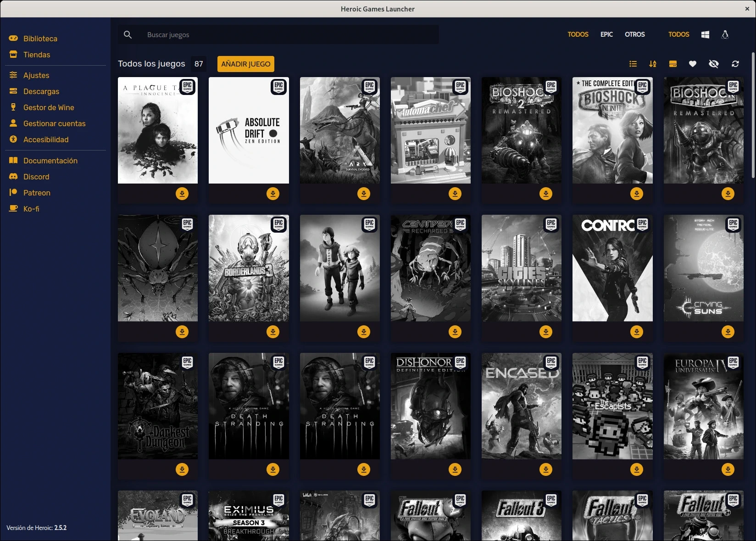Switch to the OTROS filter
The width and height of the screenshot is (756, 541).
coord(635,34)
